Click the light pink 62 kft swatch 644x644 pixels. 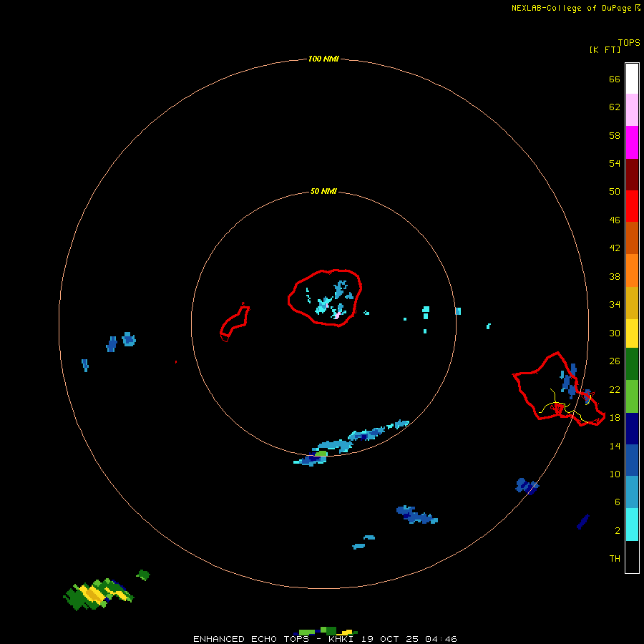tap(632, 110)
